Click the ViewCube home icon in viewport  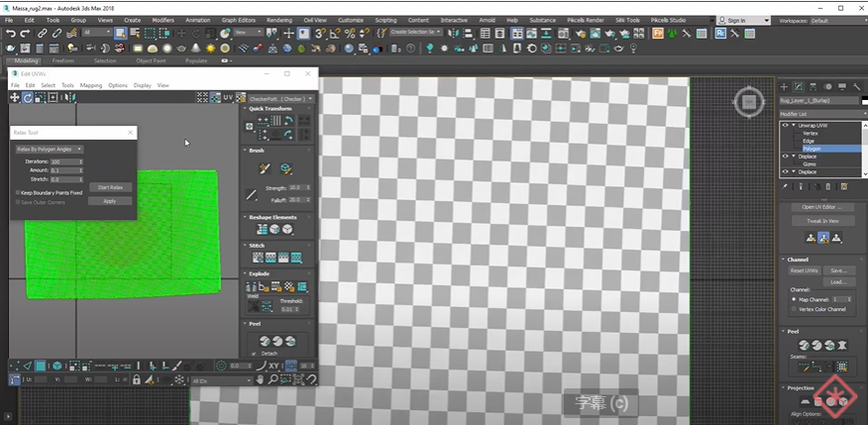[750, 102]
